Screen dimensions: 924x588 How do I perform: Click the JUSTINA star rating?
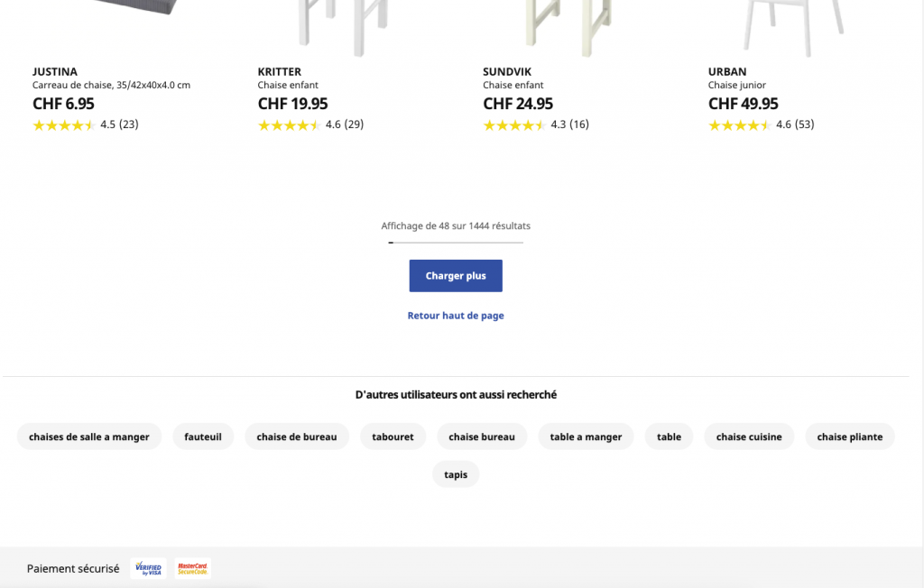(64, 125)
